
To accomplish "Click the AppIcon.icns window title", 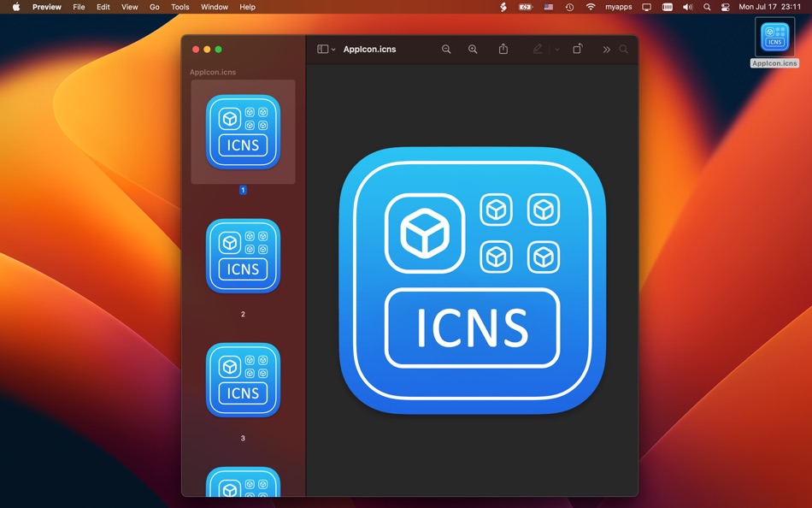I will 370,50.
